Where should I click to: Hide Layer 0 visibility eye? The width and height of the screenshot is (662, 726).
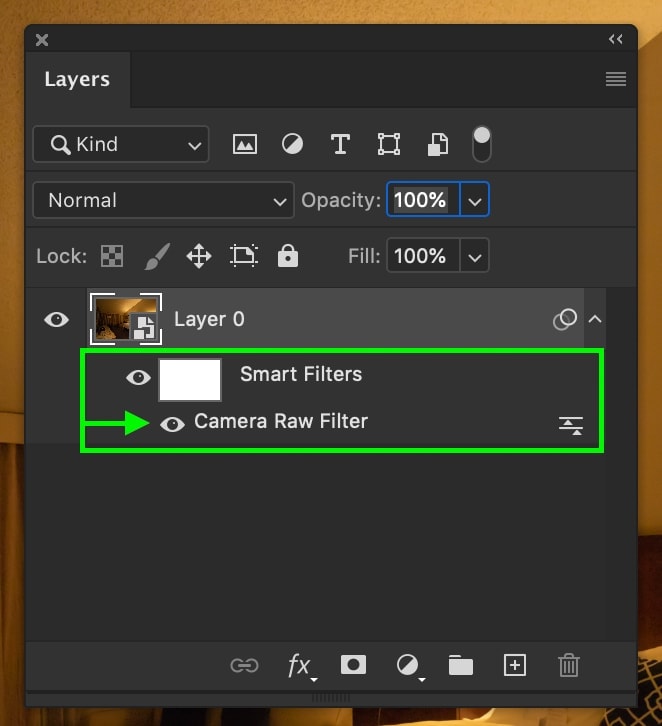[x=56, y=319]
